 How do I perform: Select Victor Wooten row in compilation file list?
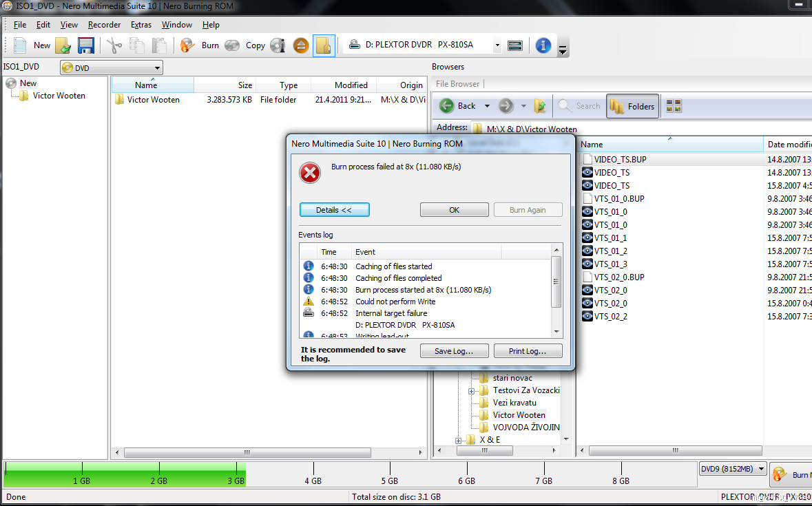point(269,99)
